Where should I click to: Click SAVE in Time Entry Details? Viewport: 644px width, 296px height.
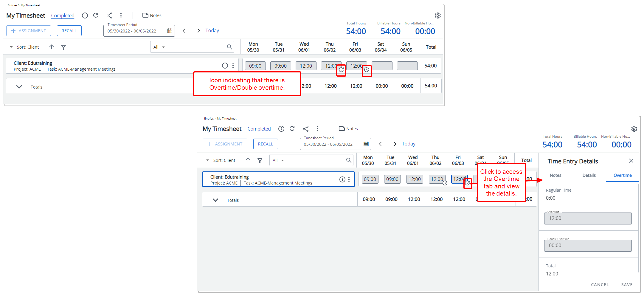(x=627, y=285)
